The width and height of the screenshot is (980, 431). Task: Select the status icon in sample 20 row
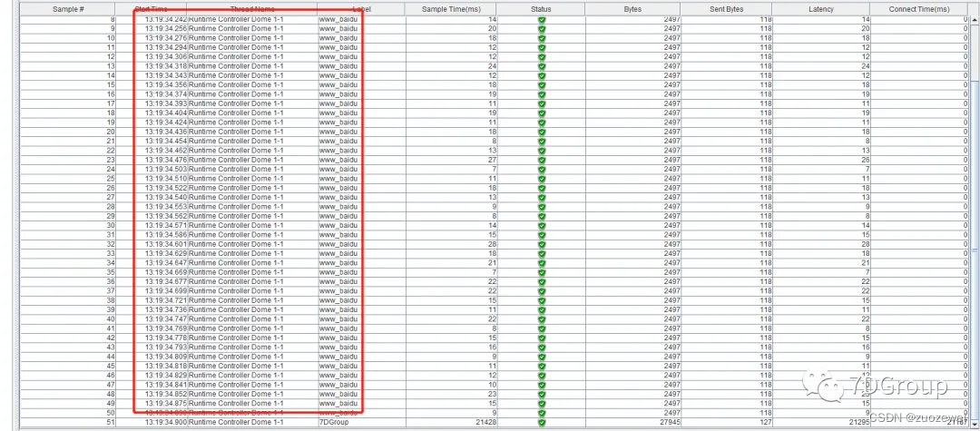(x=541, y=132)
